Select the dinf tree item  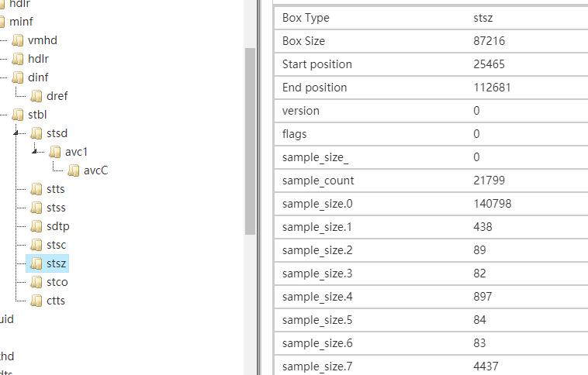38,77
